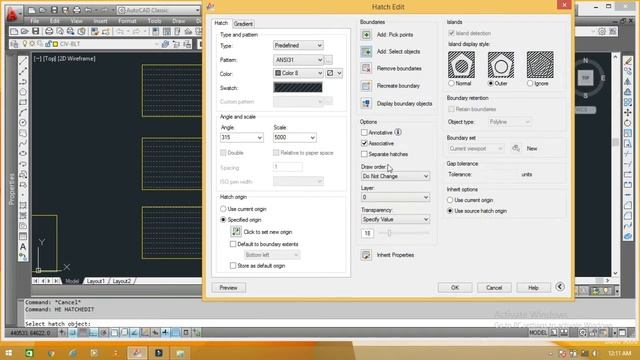This screenshot has height=360, width=640.
Task: Click the New boundary set icon
Action: pos(516,149)
